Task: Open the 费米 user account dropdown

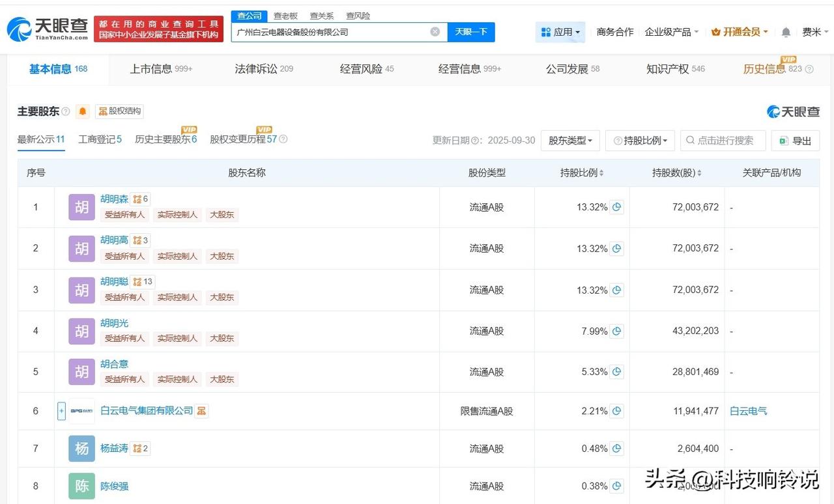Action: 815,32
